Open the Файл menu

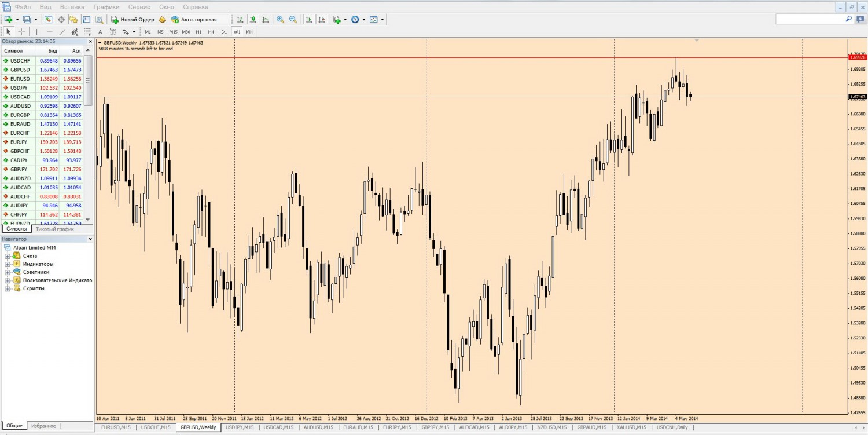point(23,7)
